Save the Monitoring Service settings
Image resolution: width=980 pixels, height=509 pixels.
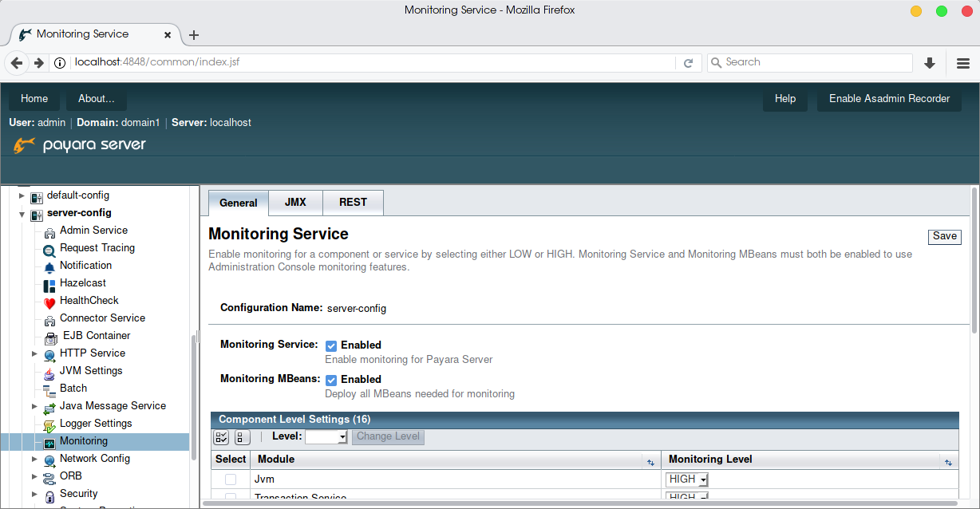coord(945,236)
